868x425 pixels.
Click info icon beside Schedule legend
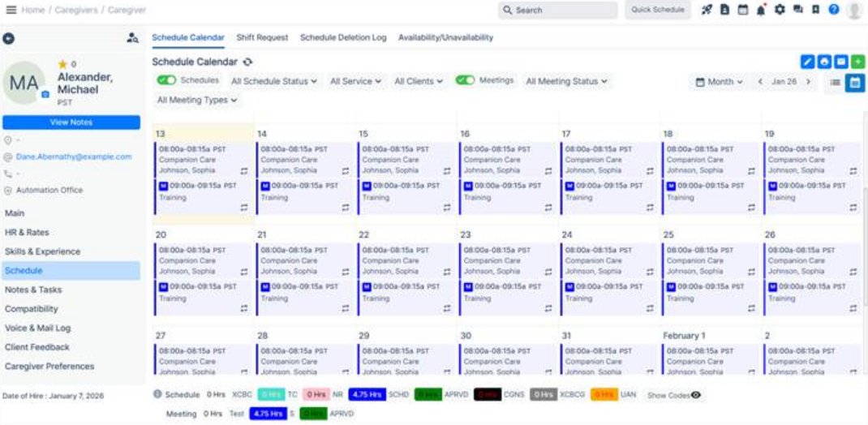point(157,394)
